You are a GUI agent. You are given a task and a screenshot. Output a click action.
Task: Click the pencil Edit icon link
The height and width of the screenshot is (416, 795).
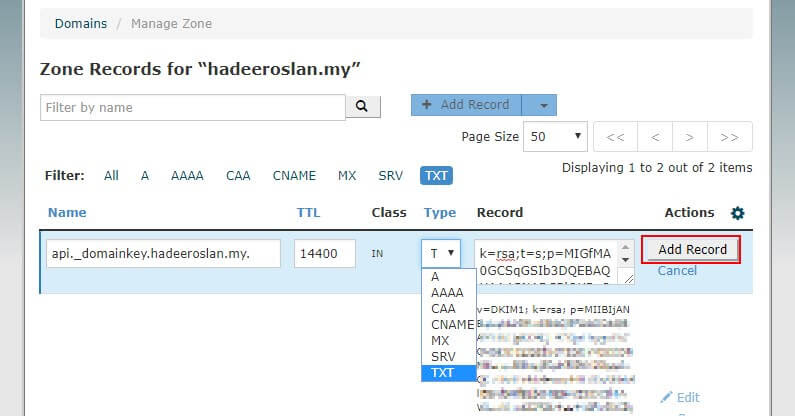pyautogui.click(x=680, y=397)
